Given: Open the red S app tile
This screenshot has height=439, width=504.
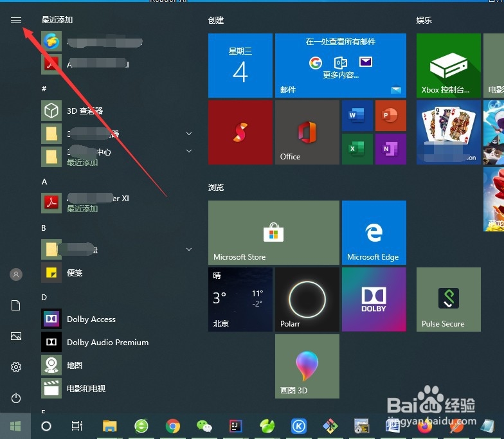Looking at the screenshot, I should click(240, 132).
